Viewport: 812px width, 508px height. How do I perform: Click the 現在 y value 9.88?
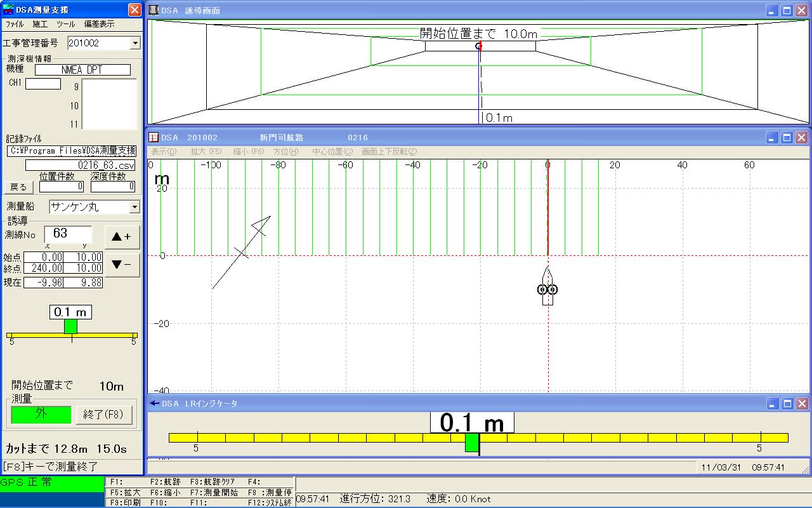83,283
